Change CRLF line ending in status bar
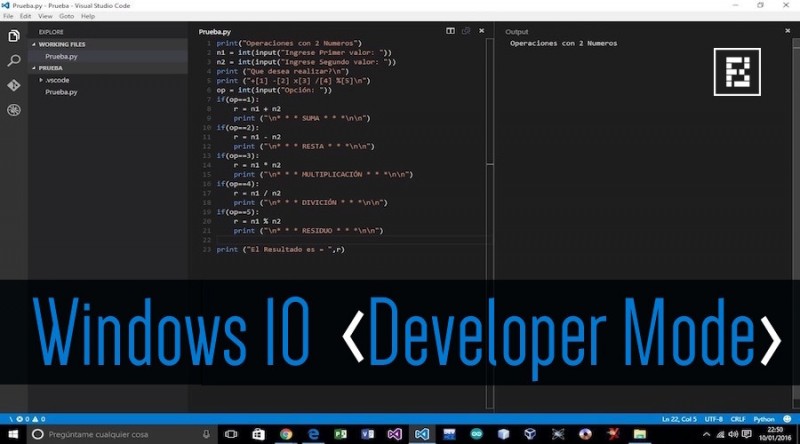The height and width of the screenshot is (444, 800). click(x=738, y=419)
